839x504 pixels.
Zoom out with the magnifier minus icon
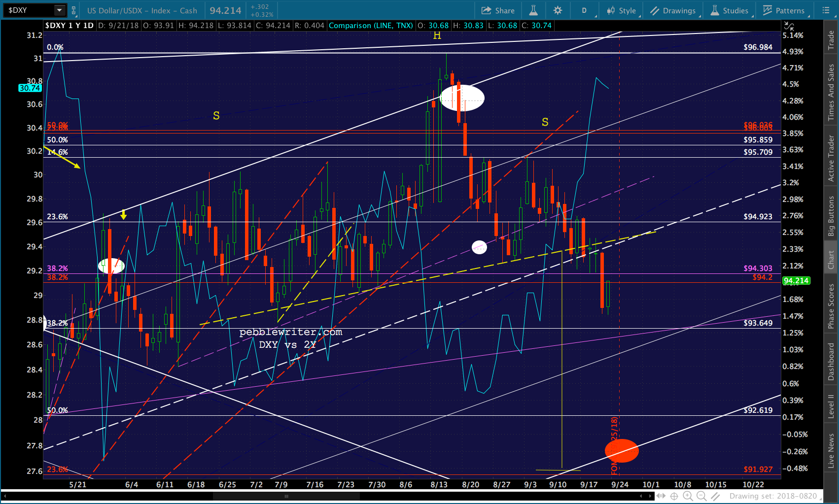pyautogui.click(x=701, y=496)
